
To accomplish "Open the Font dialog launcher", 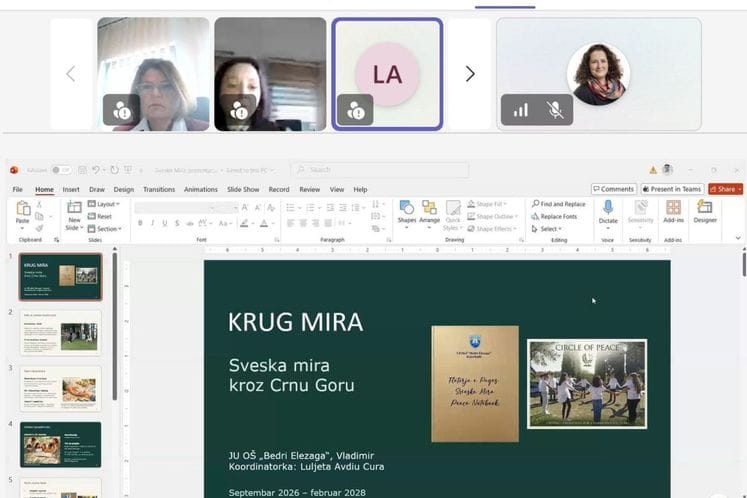I will pyautogui.click(x=277, y=240).
